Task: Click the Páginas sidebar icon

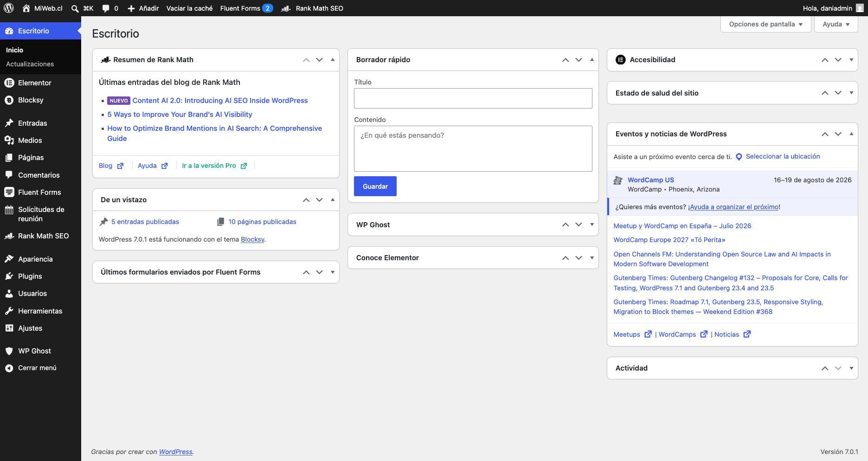Action: pos(9,158)
